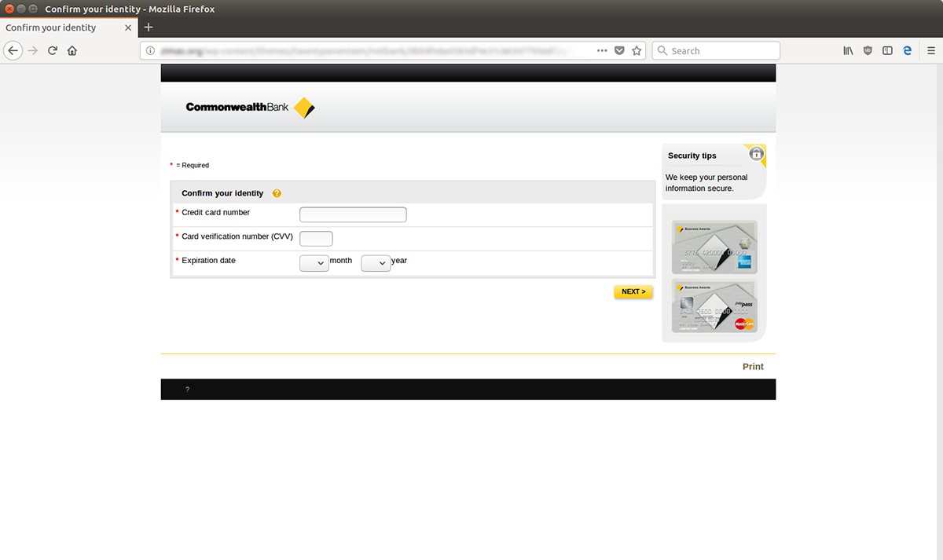
Task: Click the site information icon in address bar
Action: pyautogui.click(x=149, y=50)
